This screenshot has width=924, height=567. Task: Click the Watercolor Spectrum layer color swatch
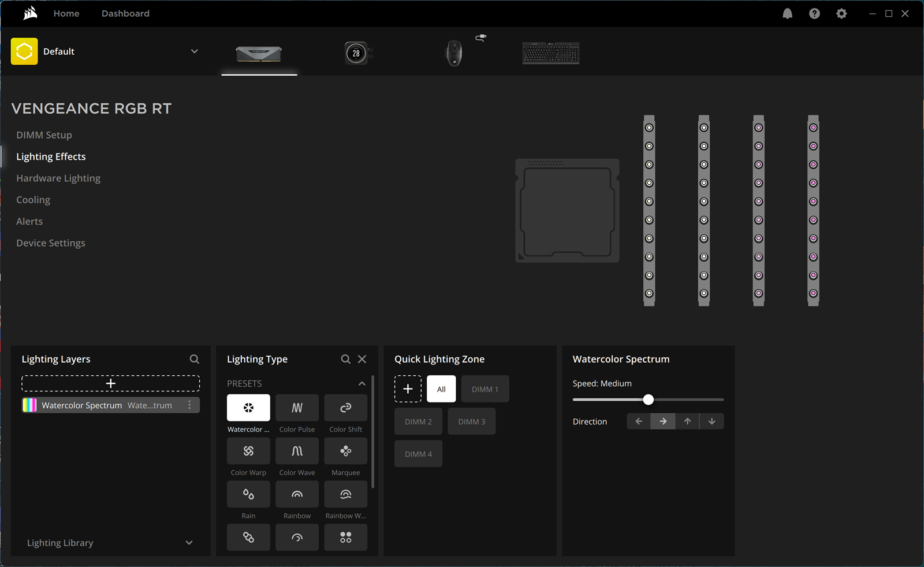coord(29,405)
